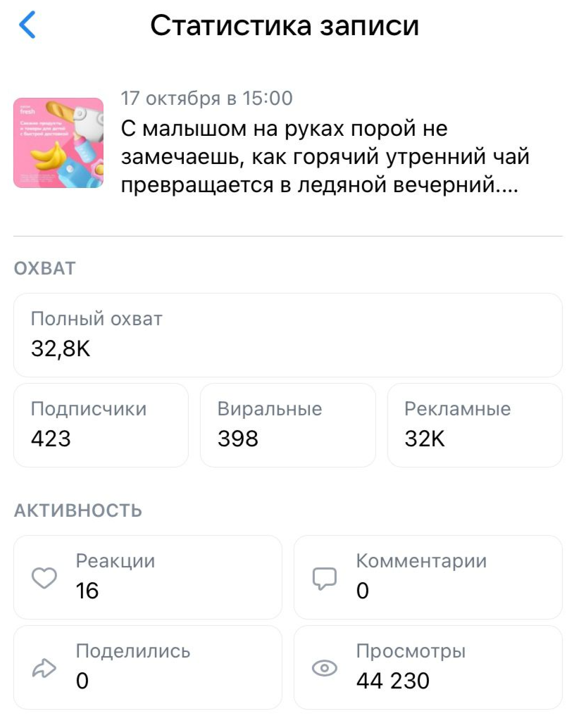Click the 'Просмотры' label

411,651
